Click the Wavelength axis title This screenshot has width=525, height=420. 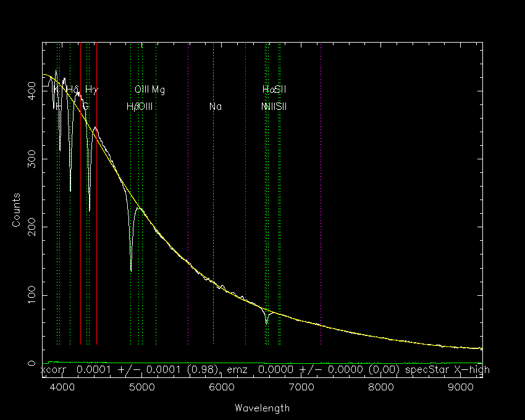click(262, 408)
